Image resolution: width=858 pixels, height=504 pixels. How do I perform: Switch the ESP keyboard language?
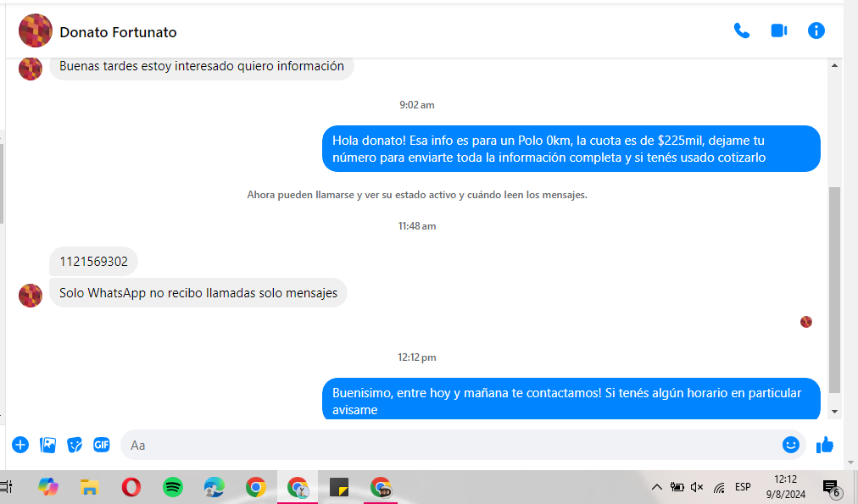[x=743, y=487]
